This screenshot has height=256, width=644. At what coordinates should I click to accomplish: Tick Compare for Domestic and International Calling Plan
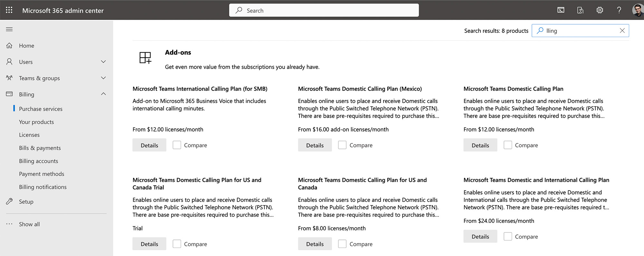click(508, 236)
